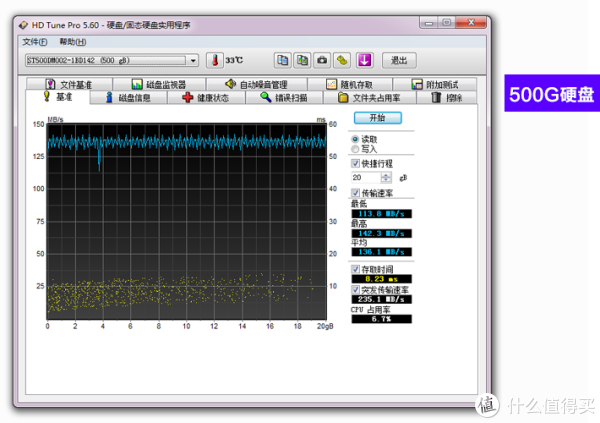Select the 写入 write radio button
This screenshot has width=600, height=423.
[x=355, y=149]
